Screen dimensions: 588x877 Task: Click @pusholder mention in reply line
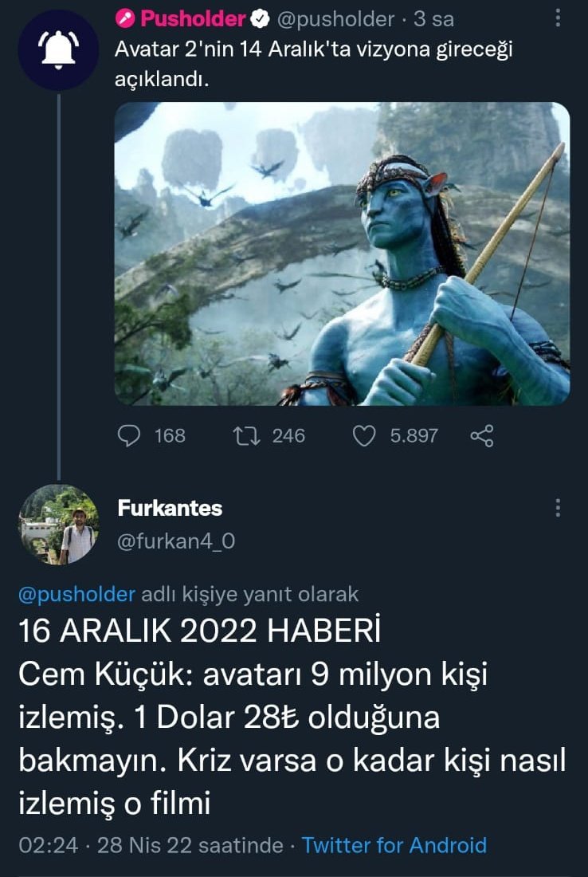[77, 594]
